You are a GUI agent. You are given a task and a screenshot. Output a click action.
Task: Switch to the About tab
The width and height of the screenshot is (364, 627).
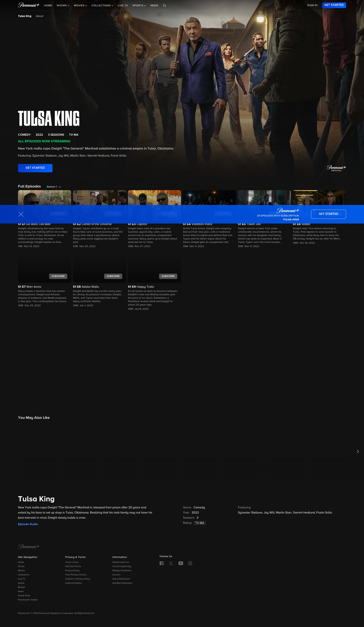pos(40,16)
